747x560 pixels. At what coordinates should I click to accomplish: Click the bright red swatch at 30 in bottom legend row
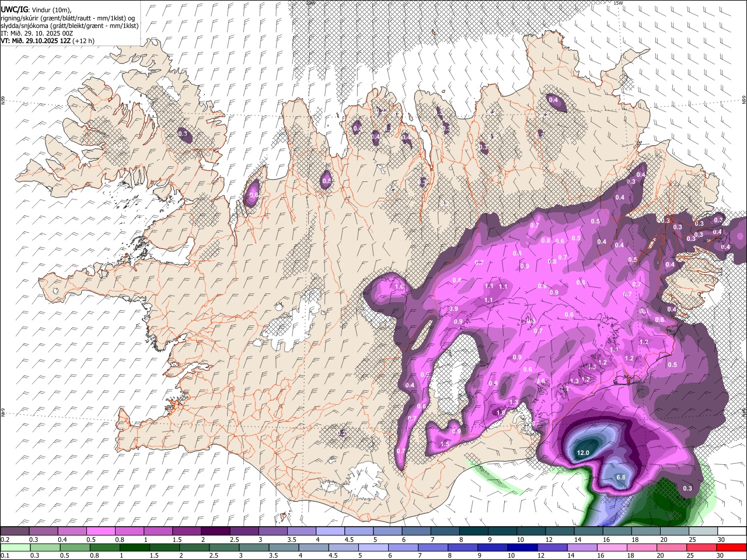tap(731, 548)
